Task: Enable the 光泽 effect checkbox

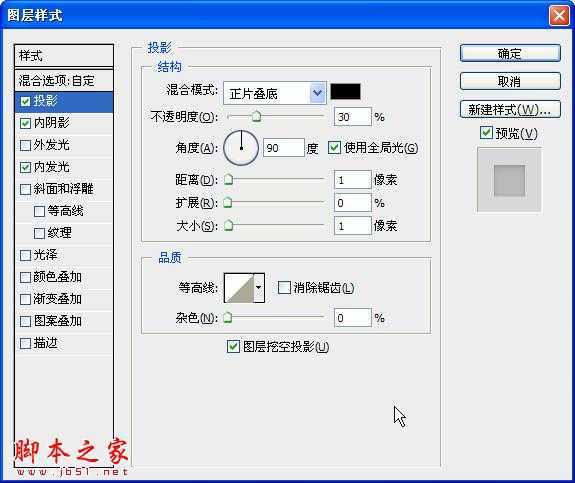Action: click(25, 255)
